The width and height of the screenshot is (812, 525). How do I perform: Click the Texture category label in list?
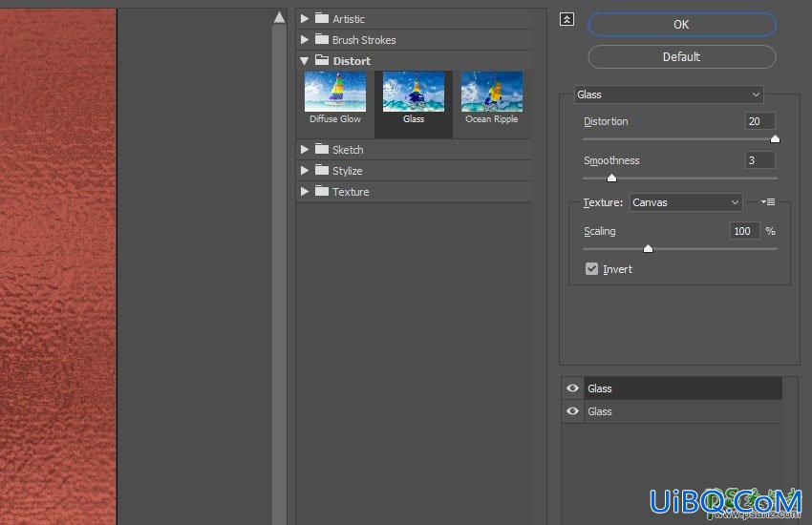351,192
